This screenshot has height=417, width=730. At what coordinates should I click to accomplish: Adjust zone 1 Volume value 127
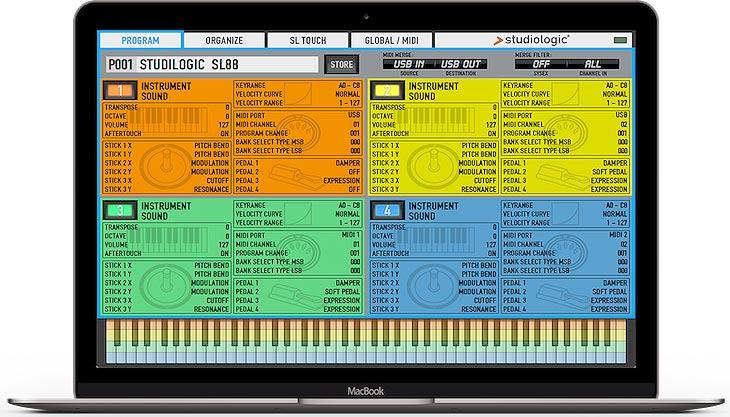point(224,125)
